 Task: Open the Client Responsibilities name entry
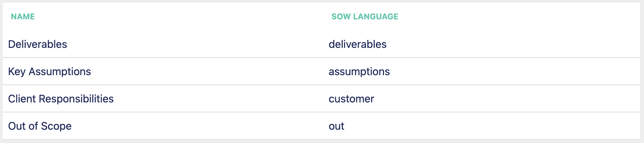pos(61,99)
